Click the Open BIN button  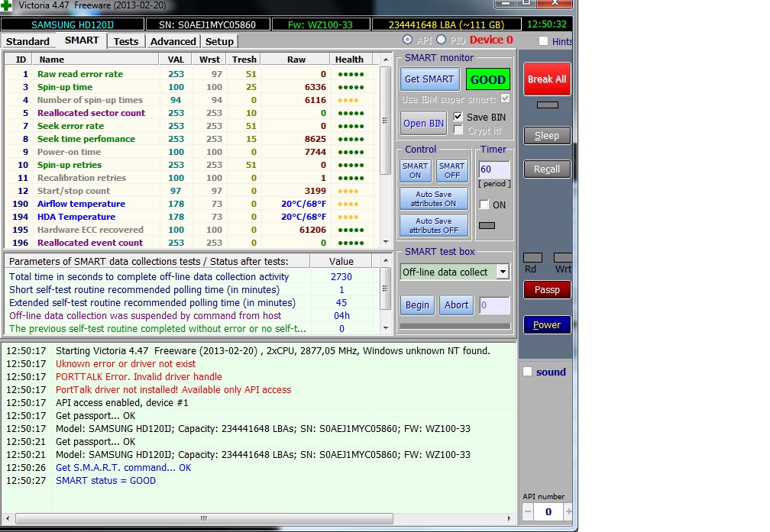(423, 124)
